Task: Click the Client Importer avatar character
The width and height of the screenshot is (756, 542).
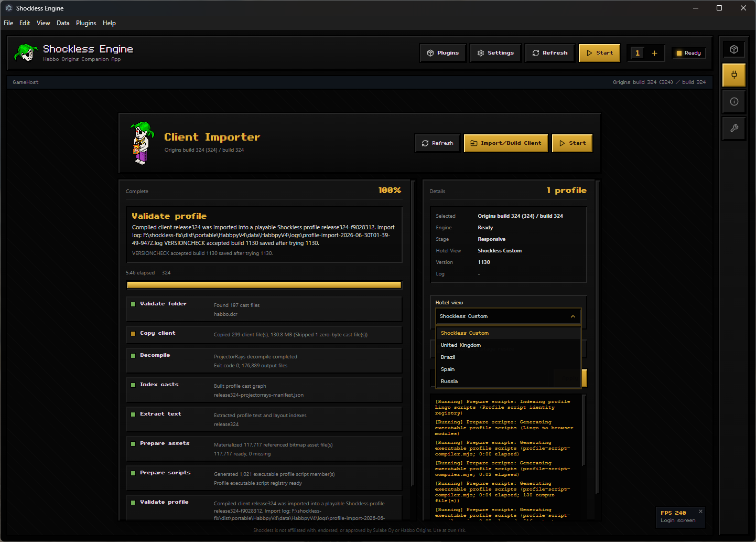Action: point(142,143)
